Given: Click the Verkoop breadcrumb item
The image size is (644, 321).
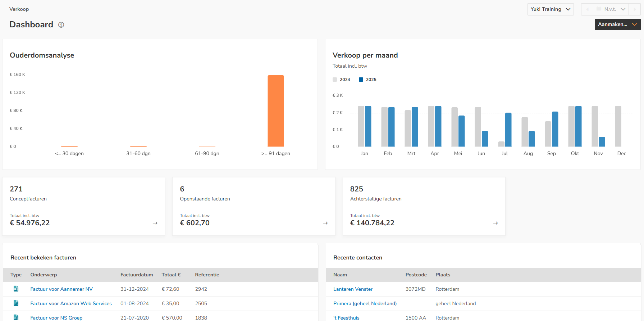Looking at the screenshot, I should tap(19, 9).
